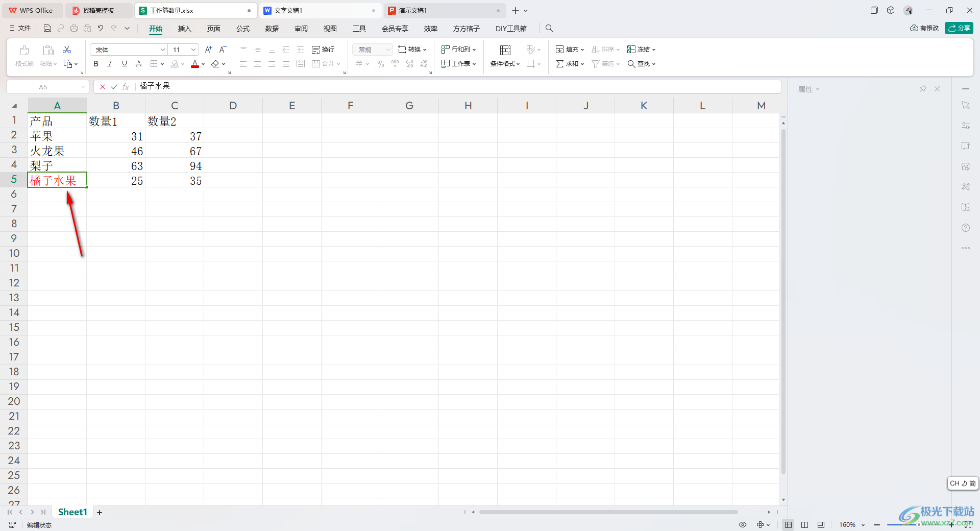Screen dimensions: 980x531
Task: Click the thousands separator icon
Action: (395, 64)
